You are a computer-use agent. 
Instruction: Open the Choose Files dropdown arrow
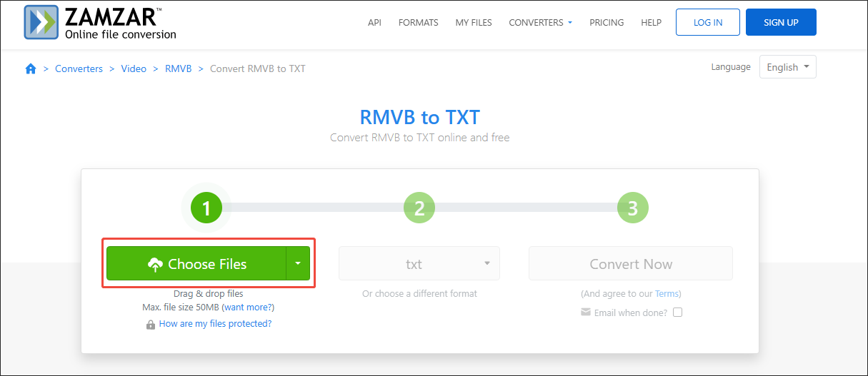(298, 263)
